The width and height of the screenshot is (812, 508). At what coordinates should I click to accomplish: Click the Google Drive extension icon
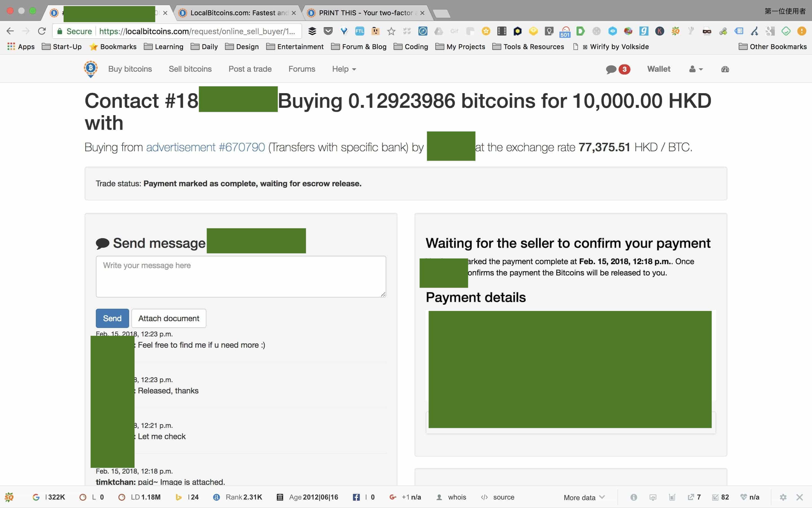[x=438, y=31]
